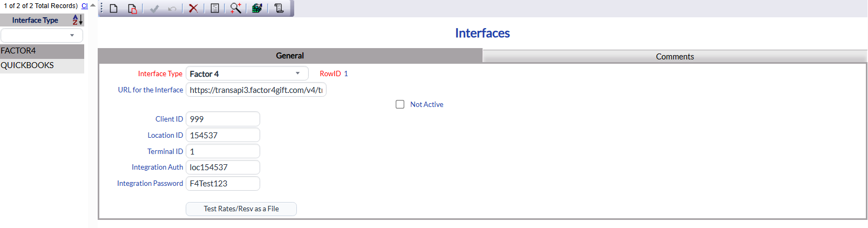Screen dimensions: 868x228
Task: Click Test Rates/Resv as a File button
Action: [241, 209]
